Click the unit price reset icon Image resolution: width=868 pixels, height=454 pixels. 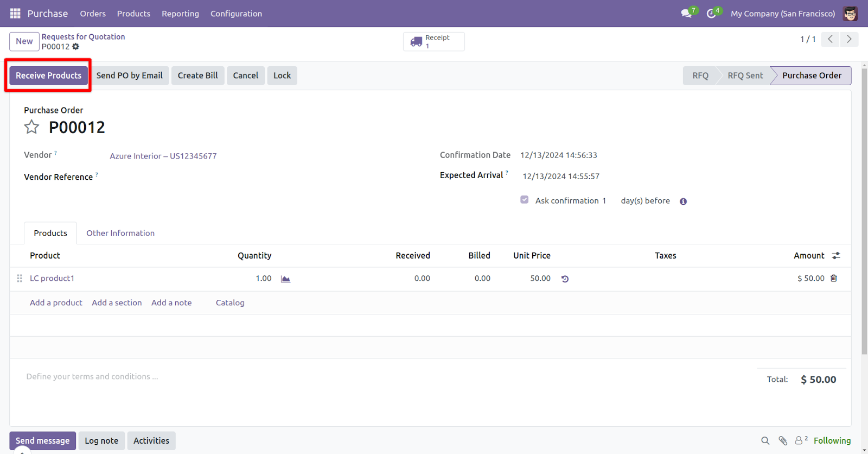(565, 279)
